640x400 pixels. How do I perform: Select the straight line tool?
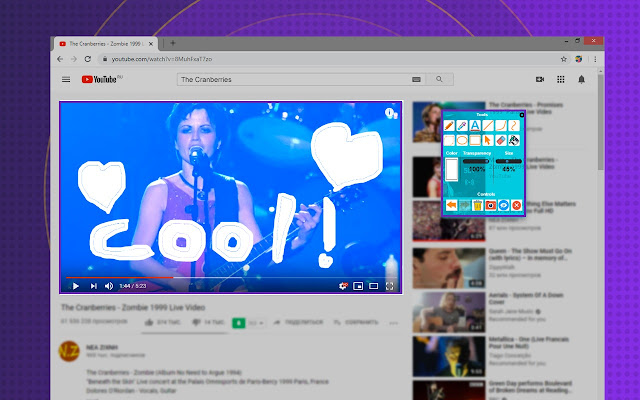tap(488, 126)
